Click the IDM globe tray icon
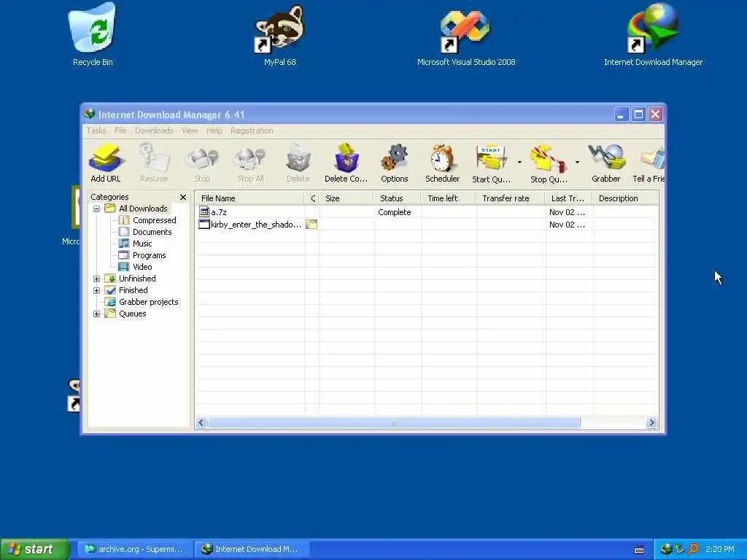This screenshot has width=747, height=560. [666, 549]
